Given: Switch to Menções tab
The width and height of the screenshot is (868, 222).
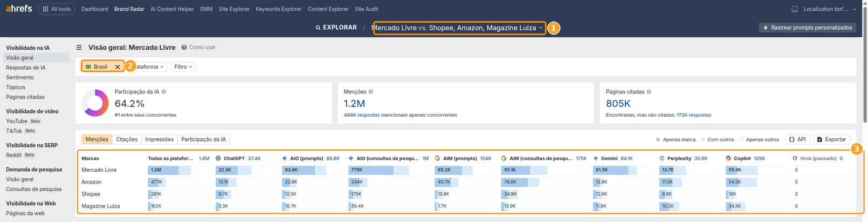Looking at the screenshot, I should click(x=97, y=139).
